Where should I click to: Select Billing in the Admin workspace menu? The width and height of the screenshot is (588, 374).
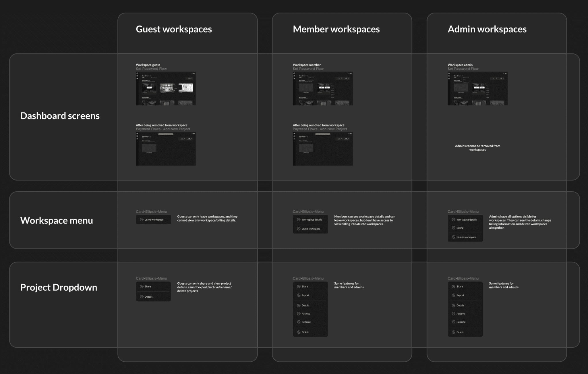(x=460, y=228)
